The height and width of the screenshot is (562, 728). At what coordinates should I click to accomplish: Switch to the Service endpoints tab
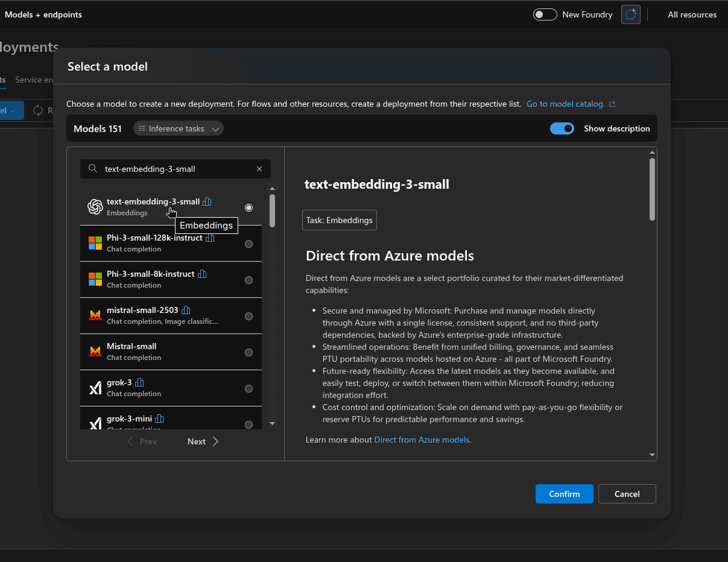tap(33, 80)
